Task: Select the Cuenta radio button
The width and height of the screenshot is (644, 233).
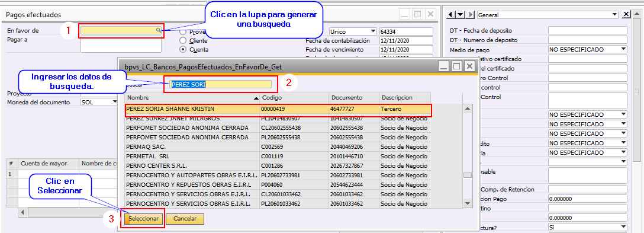Action: [x=183, y=49]
